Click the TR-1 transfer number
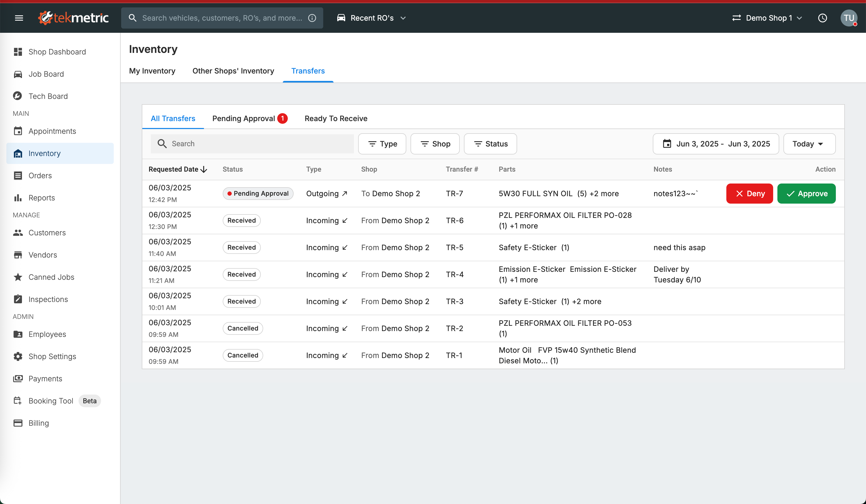This screenshot has width=866, height=504. (x=454, y=355)
